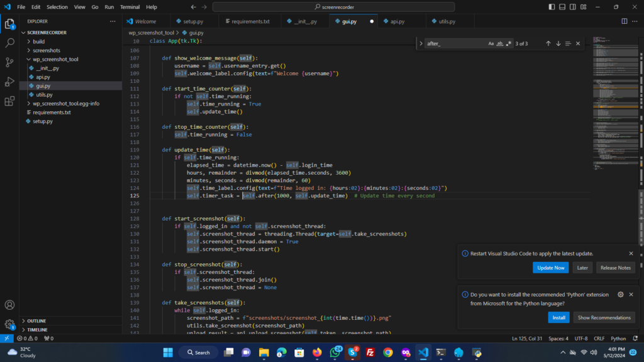Open the Run and Debug view
Image resolution: width=644 pixels, height=362 pixels.
coord(9,82)
